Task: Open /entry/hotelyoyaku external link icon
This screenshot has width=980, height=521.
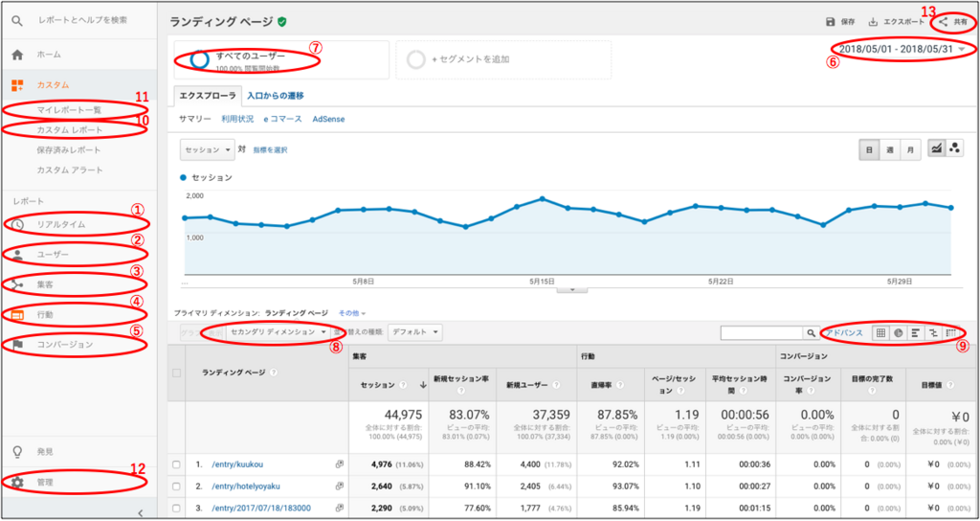Action: pyautogui.click(x=340, y=486)
